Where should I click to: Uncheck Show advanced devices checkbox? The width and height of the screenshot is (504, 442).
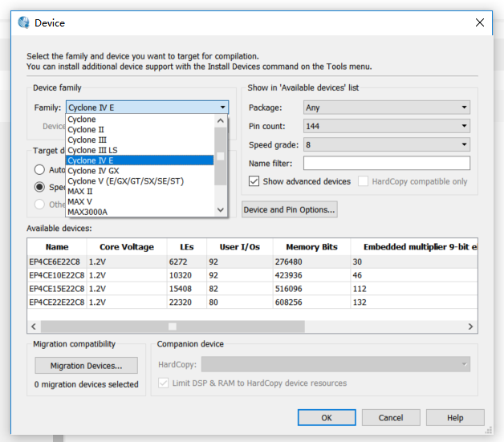pos(254,181)
